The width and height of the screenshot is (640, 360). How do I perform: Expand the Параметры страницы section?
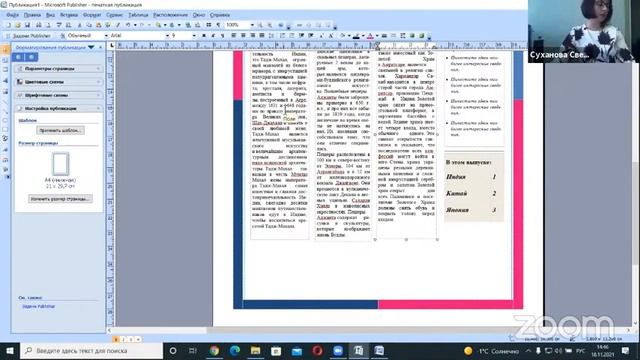59,69
